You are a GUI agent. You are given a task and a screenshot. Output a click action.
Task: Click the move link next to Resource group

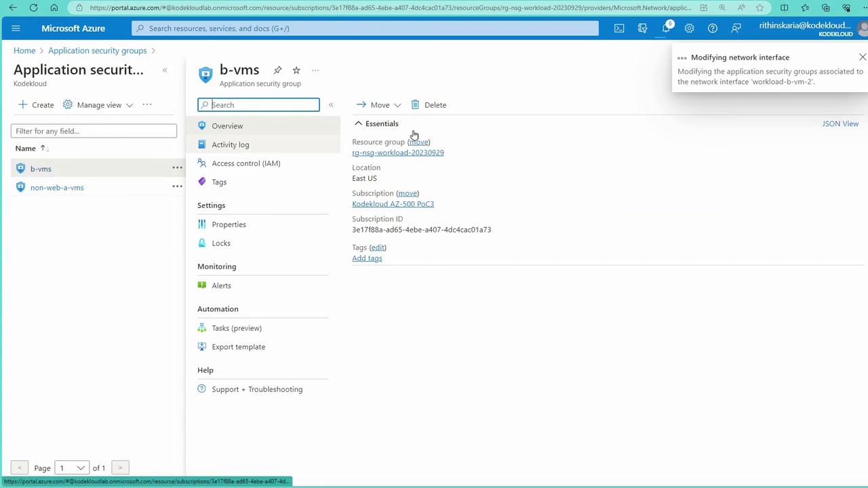[419, 142]
